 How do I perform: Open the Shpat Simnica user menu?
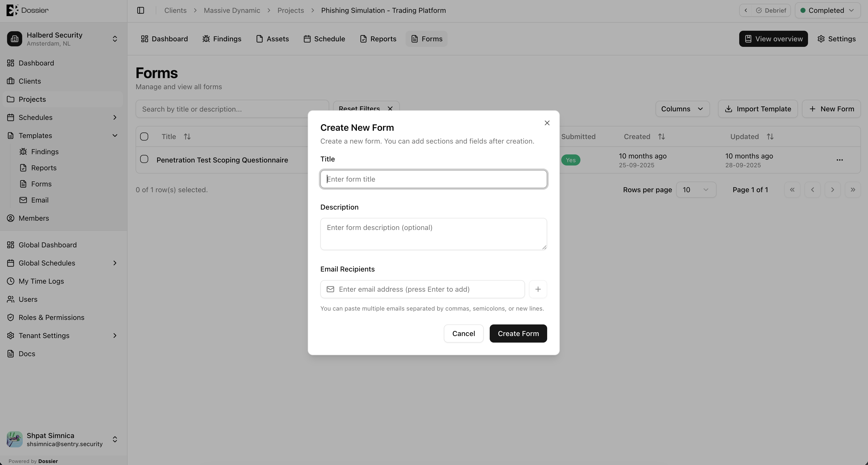(63, 439)
